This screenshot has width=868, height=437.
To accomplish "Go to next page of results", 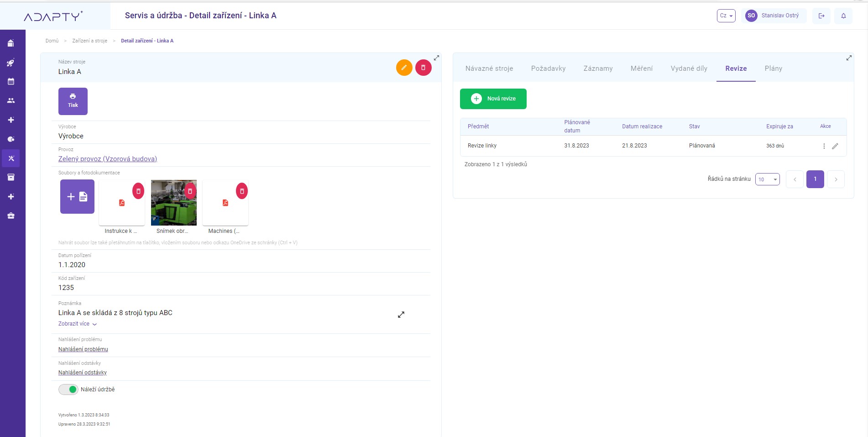I will (x=836, y=179).
